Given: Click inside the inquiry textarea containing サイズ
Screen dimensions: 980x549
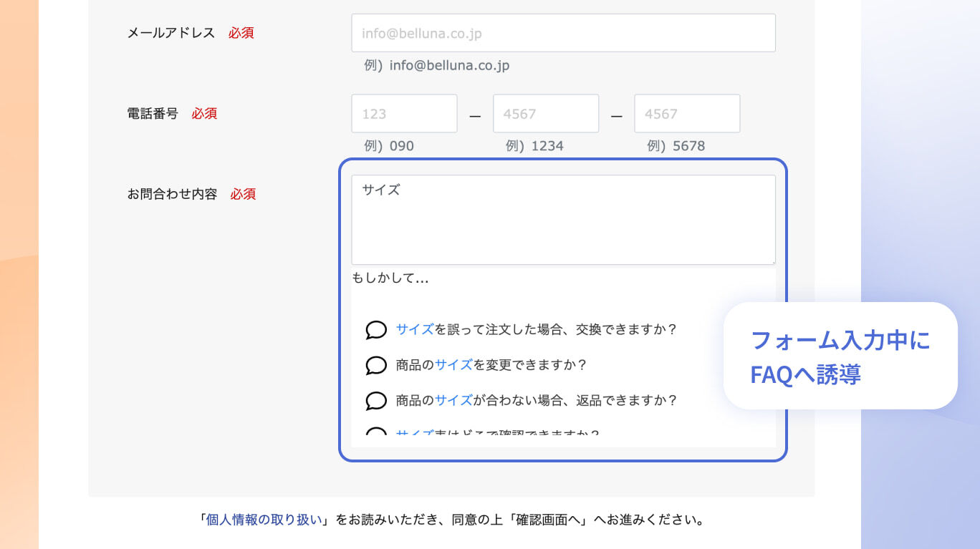Looking at the screenshot, I should click(563, 218).
